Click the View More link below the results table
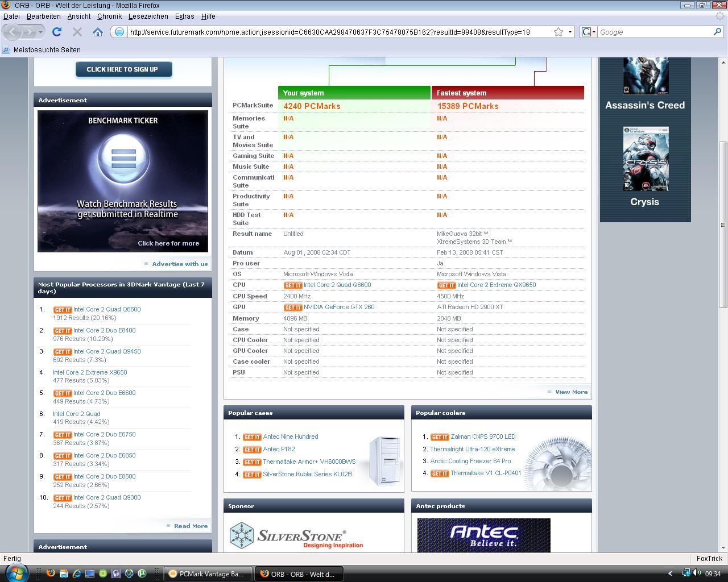Image resolution: width=728 pixels, height=582 pixels. 571,392
